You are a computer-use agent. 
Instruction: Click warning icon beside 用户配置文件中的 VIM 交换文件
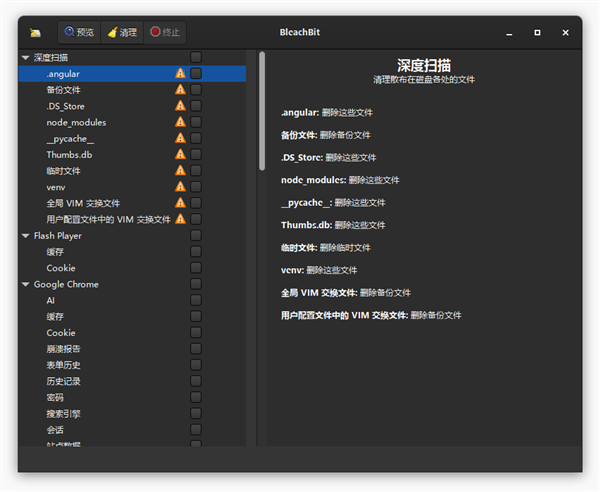[x=180, y=219]
